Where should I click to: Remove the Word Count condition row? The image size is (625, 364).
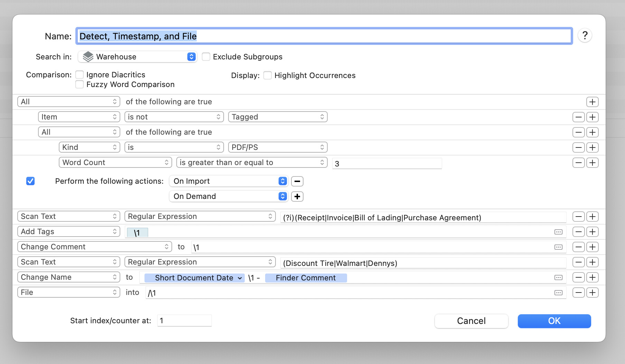pyautogui.click(x=578, y=163)
